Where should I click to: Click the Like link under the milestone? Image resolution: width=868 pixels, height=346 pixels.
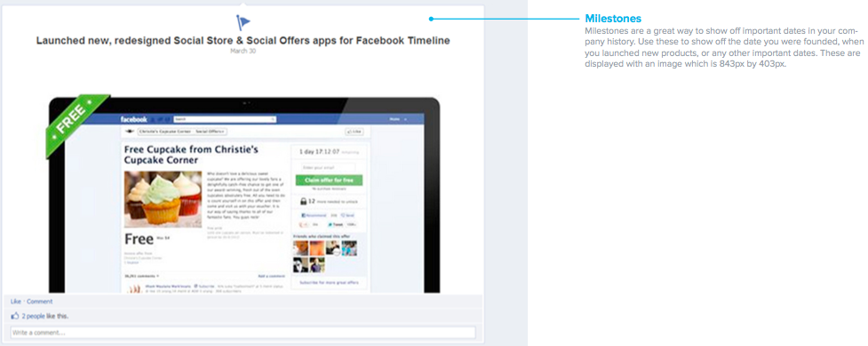pyautogui.click(x=15, y=302)
